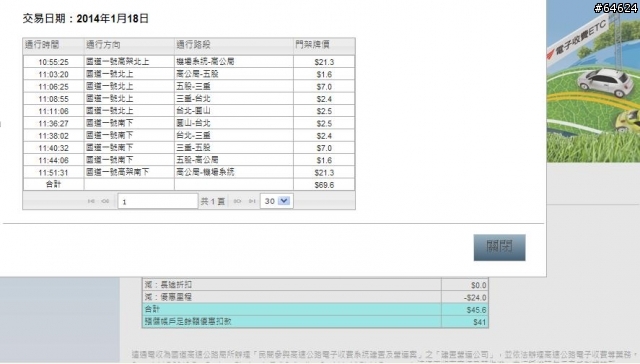Select time cell 11:38:02
The height and width of the screenshot is (364, 640).
pyautogui.click(x=53, y=135)
